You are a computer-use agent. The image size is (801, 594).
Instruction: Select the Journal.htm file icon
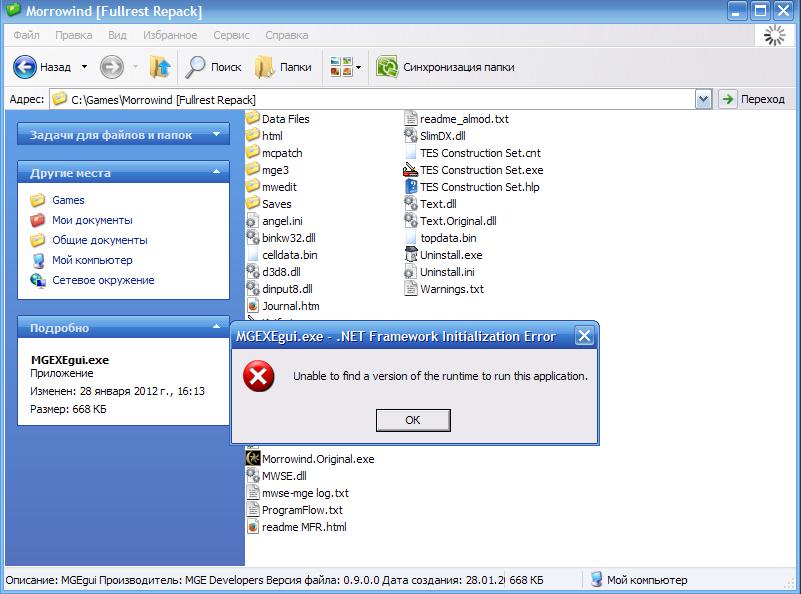click(253, 305)
